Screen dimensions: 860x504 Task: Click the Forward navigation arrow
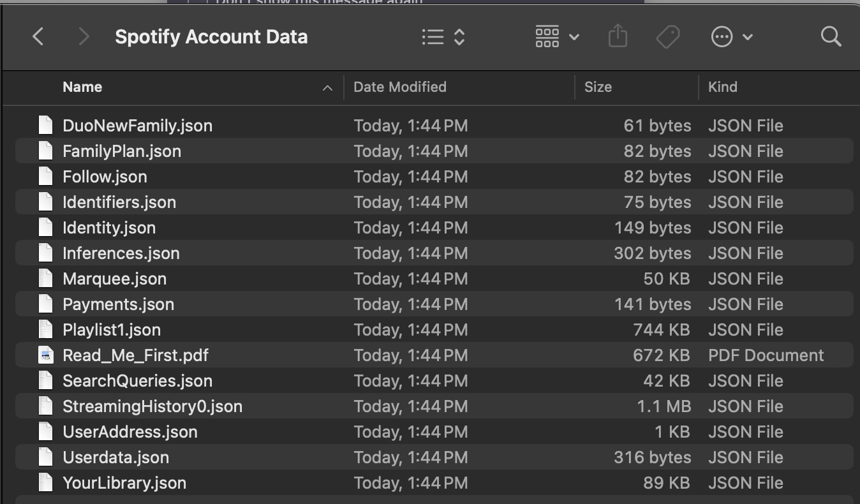click(84, 36)
